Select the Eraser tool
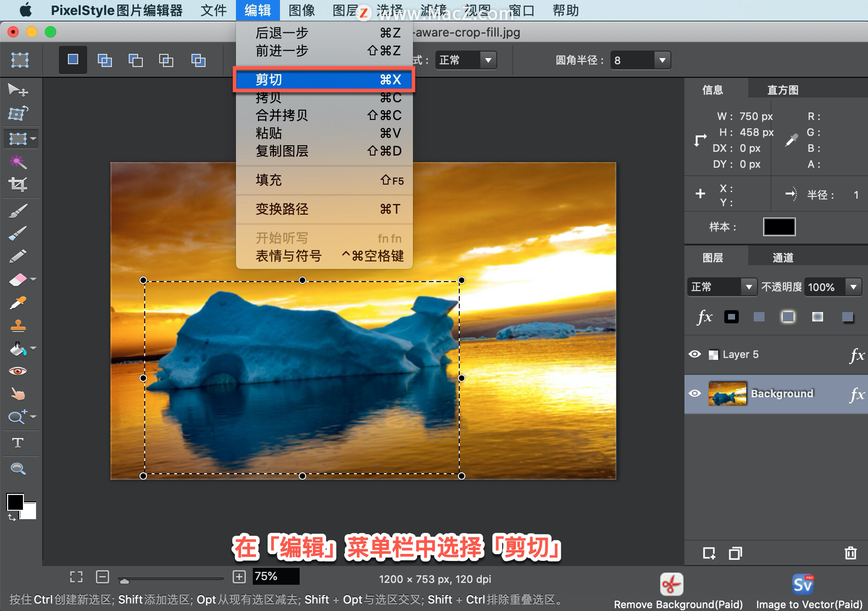Viewport: 868px width, 611px height. click(18, 279)
